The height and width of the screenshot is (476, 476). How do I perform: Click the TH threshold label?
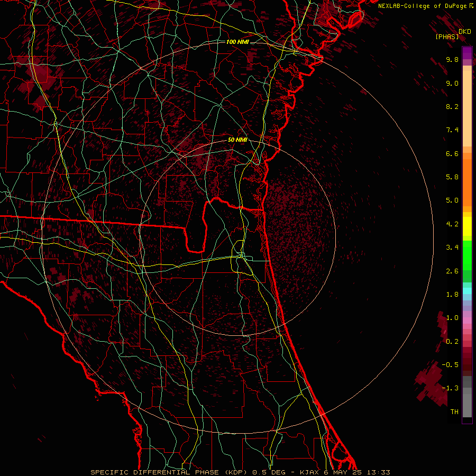click(x=454, y=412)
